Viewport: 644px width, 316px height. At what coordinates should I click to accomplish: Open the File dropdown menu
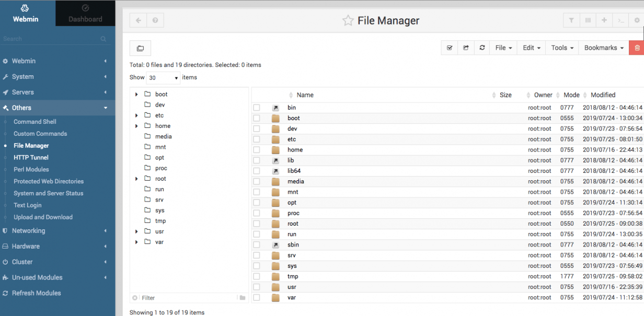click(x=504, y=48)
